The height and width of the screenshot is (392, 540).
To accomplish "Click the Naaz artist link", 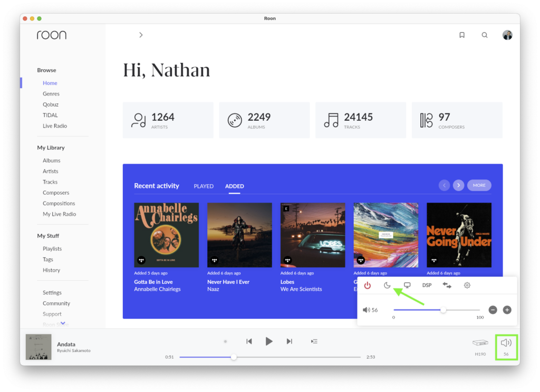I will point(213,289).
